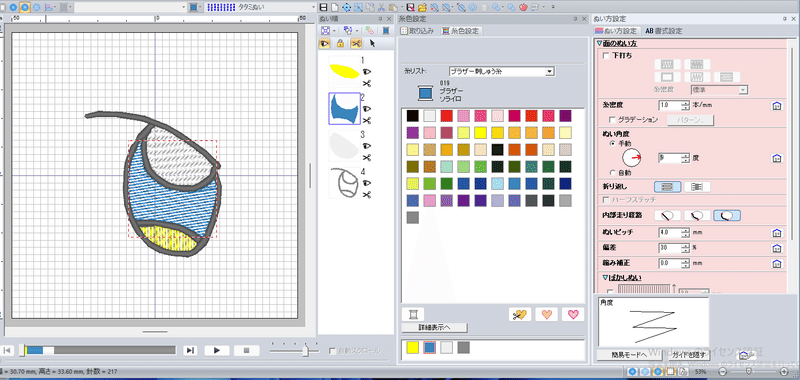The image size is (800, 380).
Task: Select first fold-back style icon
Action: point(667,187)
